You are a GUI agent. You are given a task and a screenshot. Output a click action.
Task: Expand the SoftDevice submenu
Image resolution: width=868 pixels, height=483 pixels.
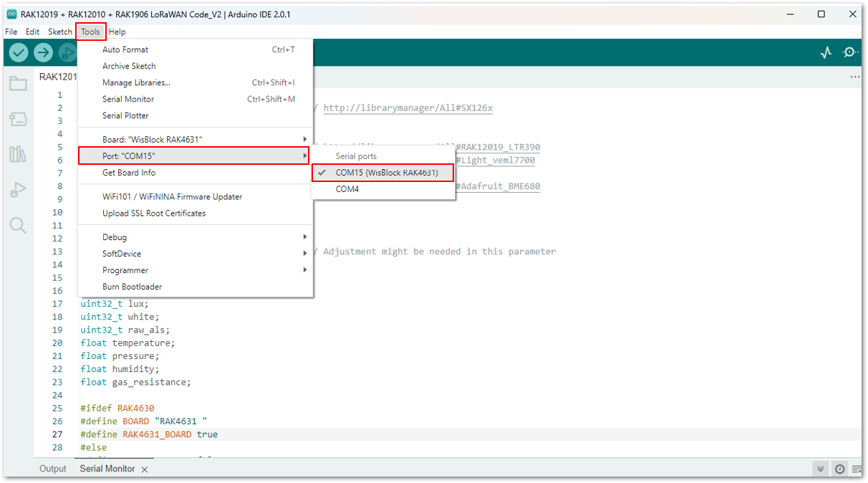[x=195, y=254]
